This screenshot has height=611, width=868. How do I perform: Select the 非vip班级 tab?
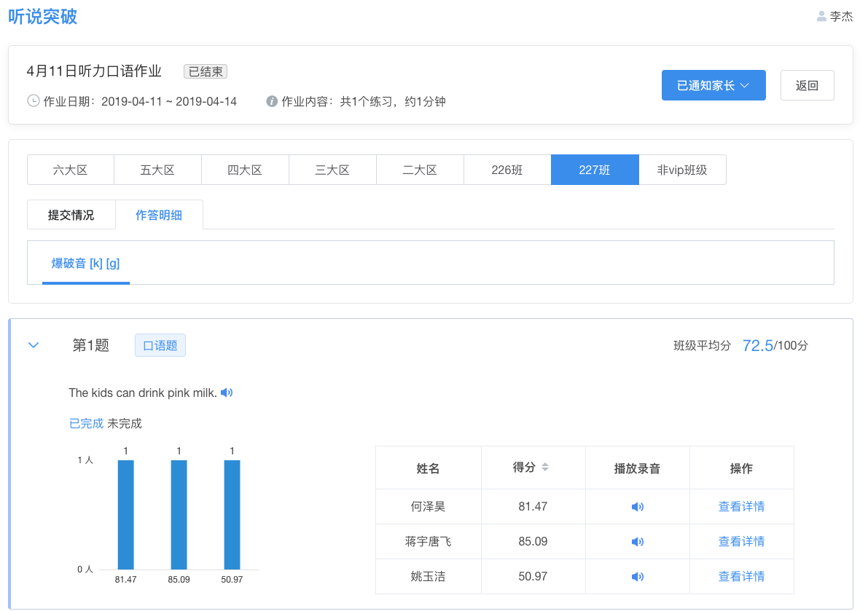point(683,170)
